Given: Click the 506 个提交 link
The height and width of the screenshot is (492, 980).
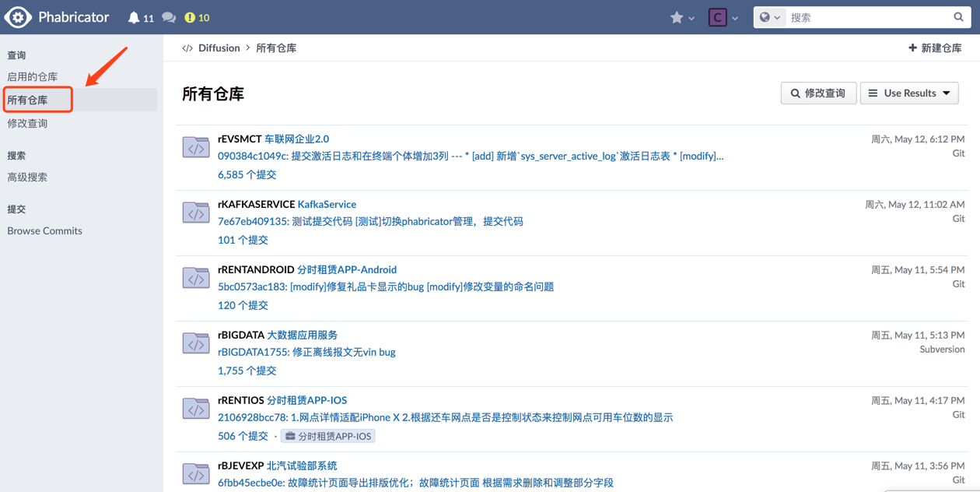Looking at the screenshot, I should click(x=243, y=436).
